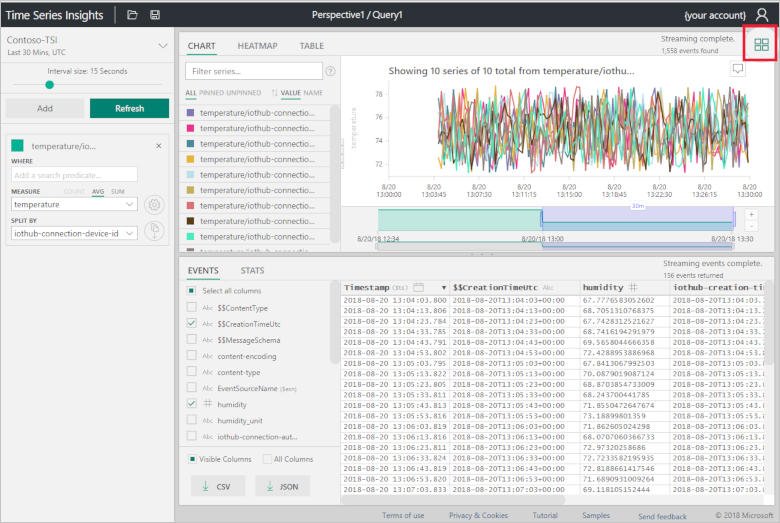Zoom out timeline with minus button
This screenshot has height=523, width=780.
click(x=752, y=226)
